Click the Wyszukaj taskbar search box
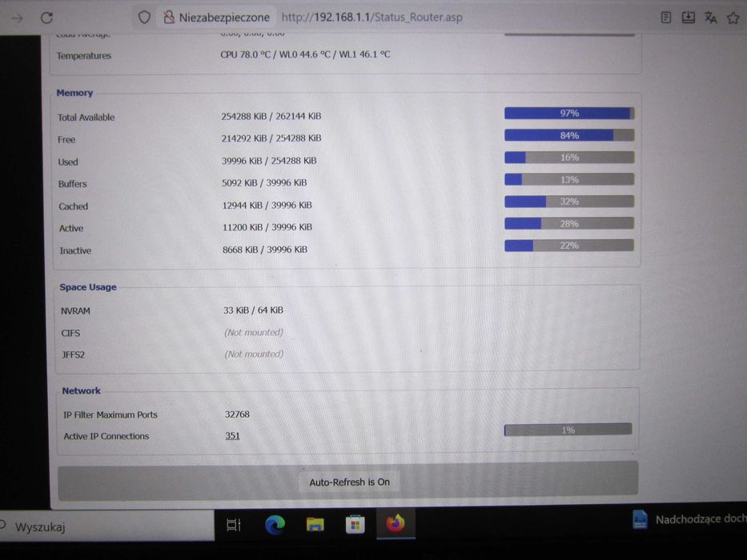 pos(106,526)
